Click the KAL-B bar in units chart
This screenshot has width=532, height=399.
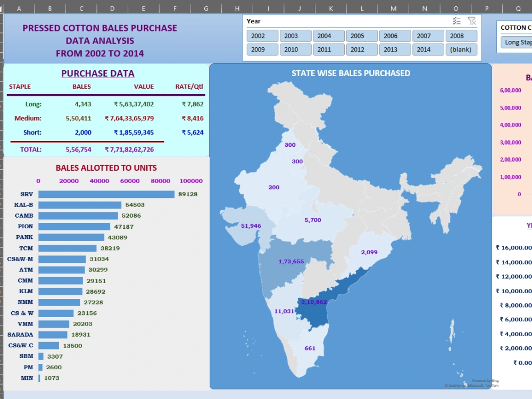click(x=80, y=205)
